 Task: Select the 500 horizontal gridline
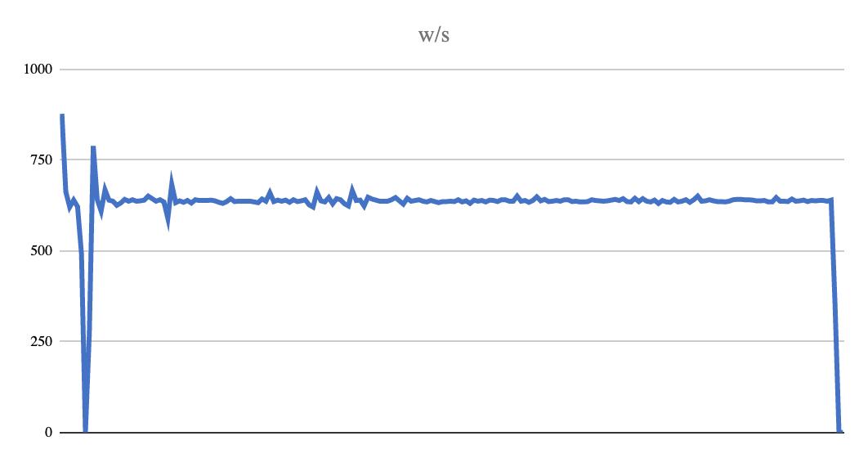(x=452, y=251)
